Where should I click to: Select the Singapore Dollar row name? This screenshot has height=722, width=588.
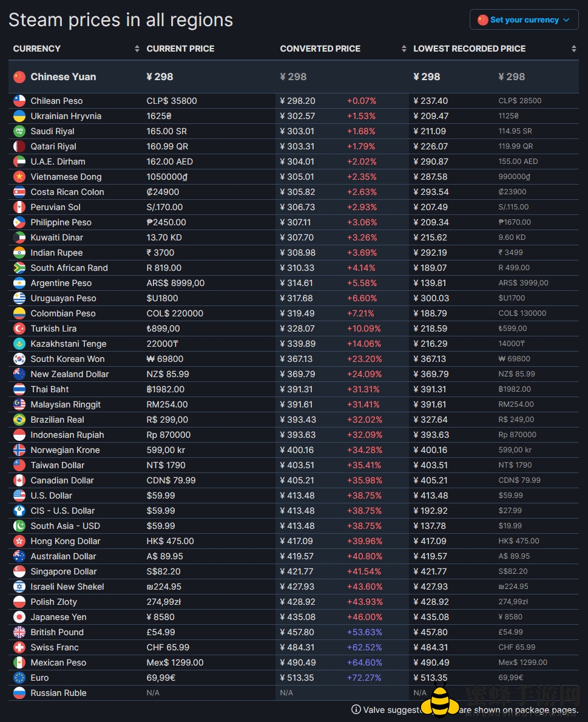(64, 571)
